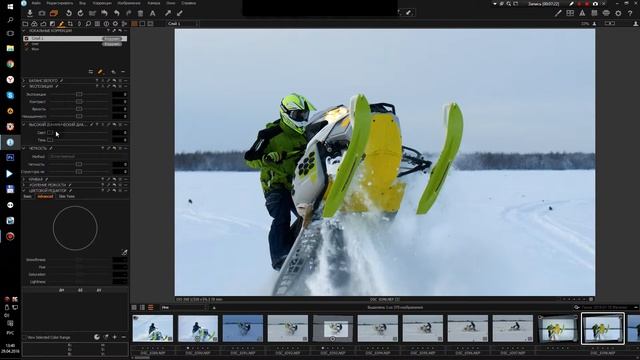Image resolution: width=640 pixels, height=360 pixels.
Task: Click the trash Delete icon in the toolbar
Action: 140,13
